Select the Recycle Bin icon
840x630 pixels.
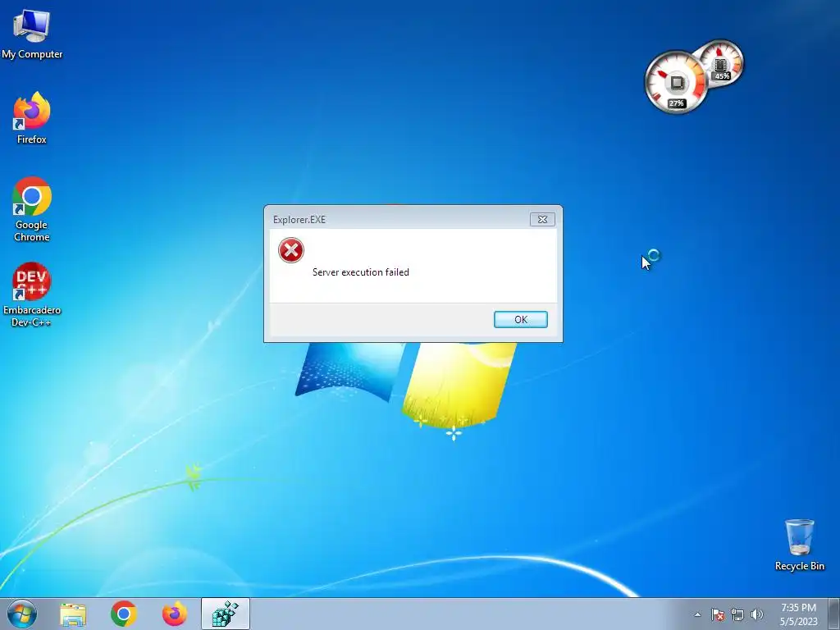[x=799, y=545]
